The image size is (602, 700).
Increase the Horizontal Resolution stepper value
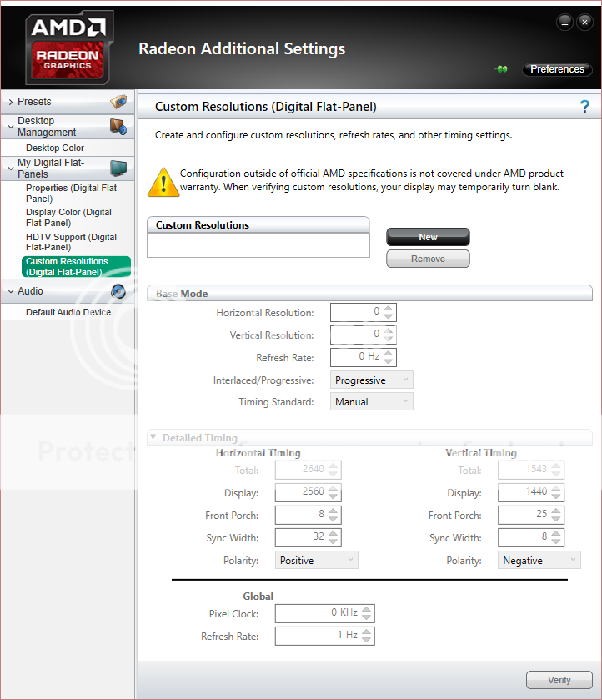click(x=389, y=308)
